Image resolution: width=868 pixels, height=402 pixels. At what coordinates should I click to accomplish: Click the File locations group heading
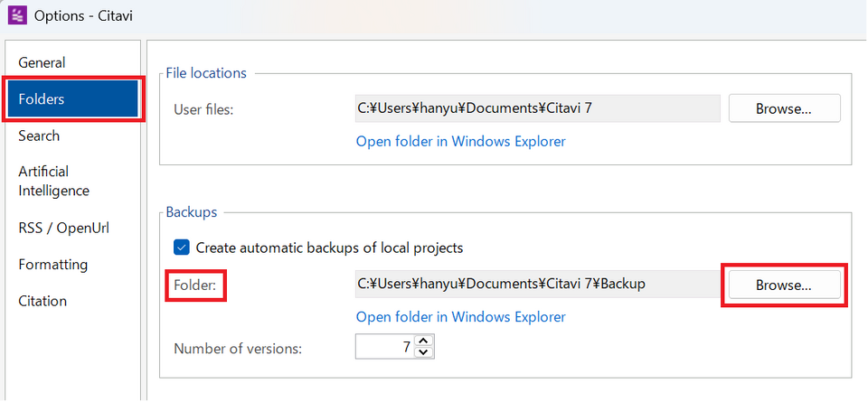(x=206, y=73)
